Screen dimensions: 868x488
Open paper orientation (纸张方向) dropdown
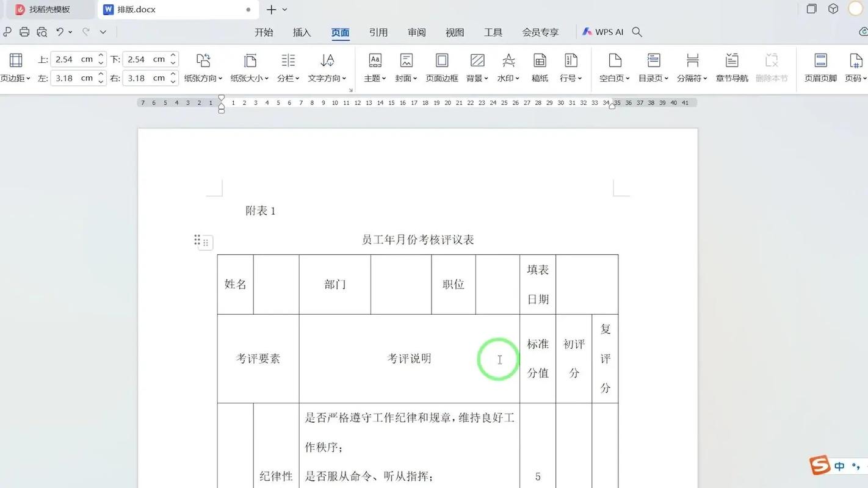(203, 67)
